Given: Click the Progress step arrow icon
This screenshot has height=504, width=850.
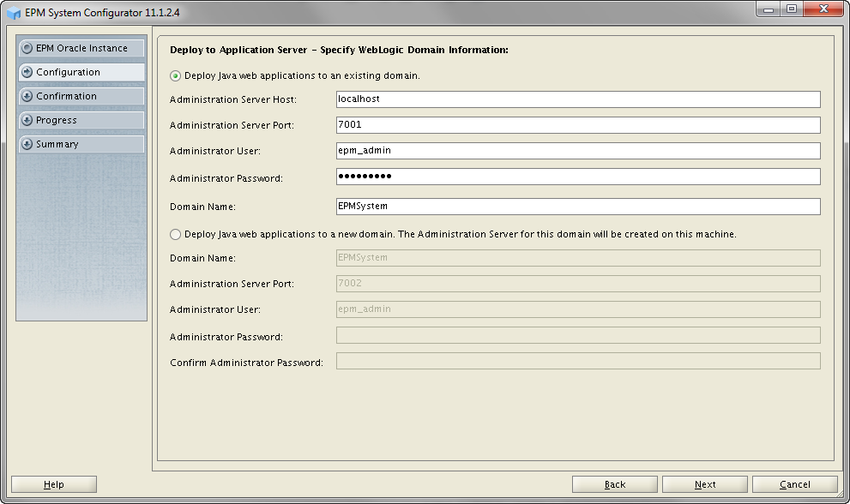Looking at the screenshot, I should [27, 121].
